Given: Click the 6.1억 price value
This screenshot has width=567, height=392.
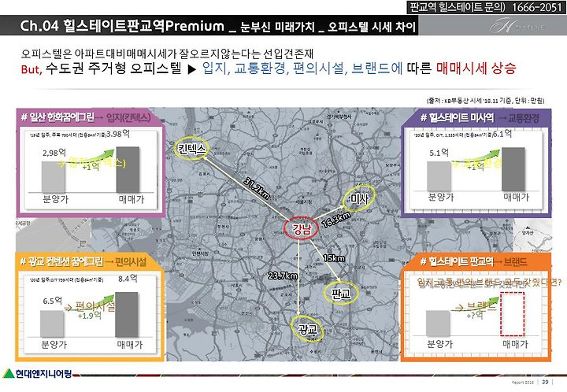Looking at the screenshot, I should click(502, 134).
